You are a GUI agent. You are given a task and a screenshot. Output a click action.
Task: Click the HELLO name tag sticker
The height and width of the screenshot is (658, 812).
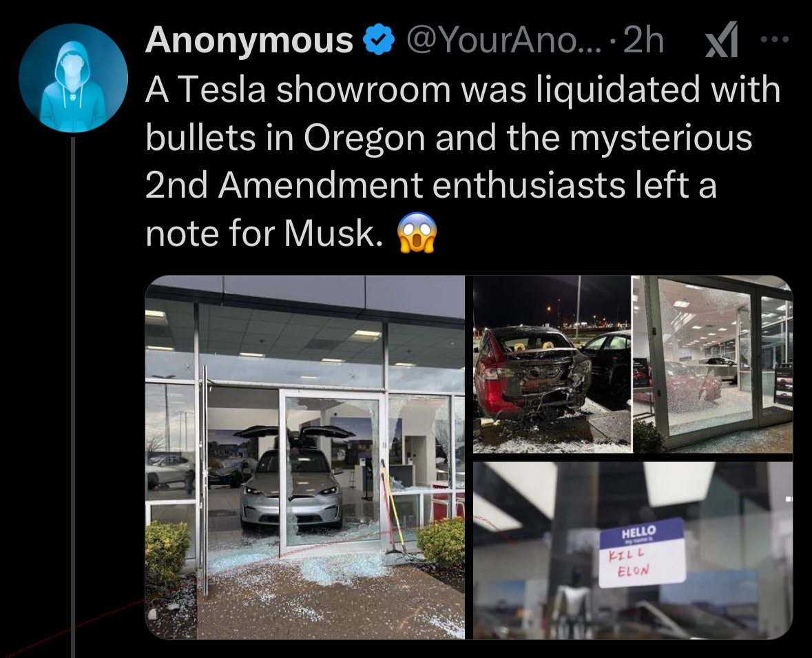pyautogui.click(x=642, y=553)
